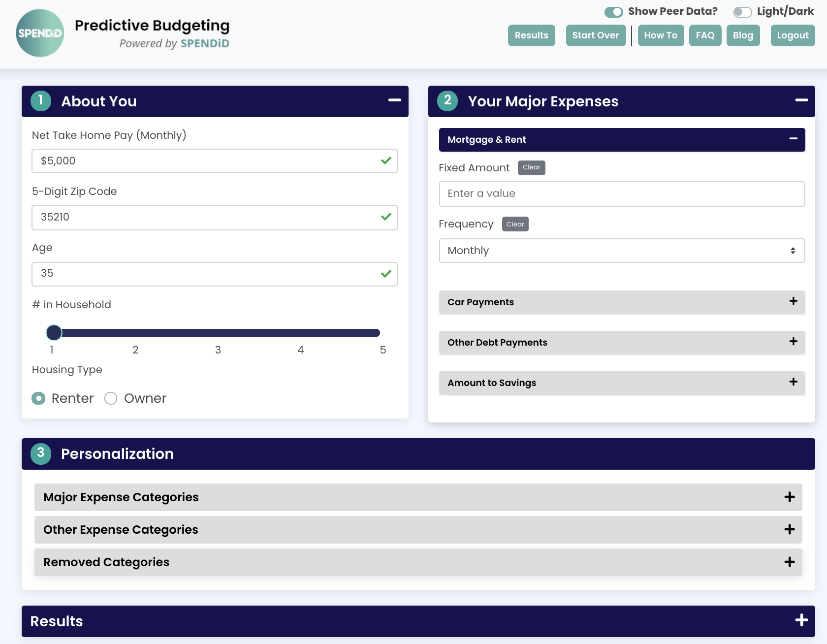The height and width of the screenshot is (644, 827).
Task: Expand Major Expense Categories
Action: (x=418, y=497)
